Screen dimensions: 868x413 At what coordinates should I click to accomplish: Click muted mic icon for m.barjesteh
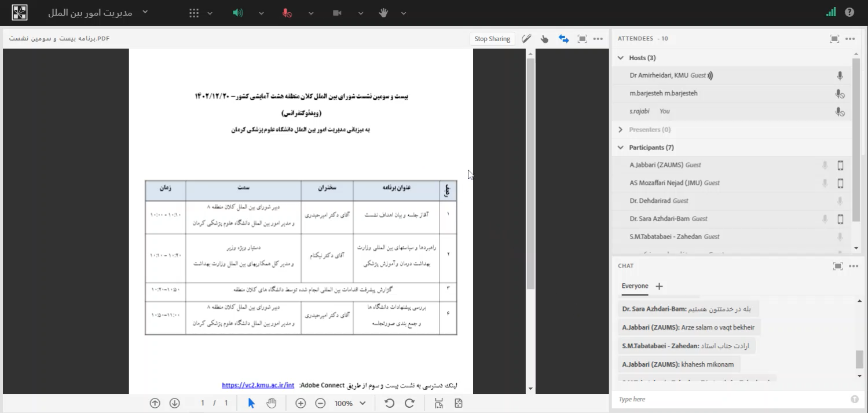point(840,94)
